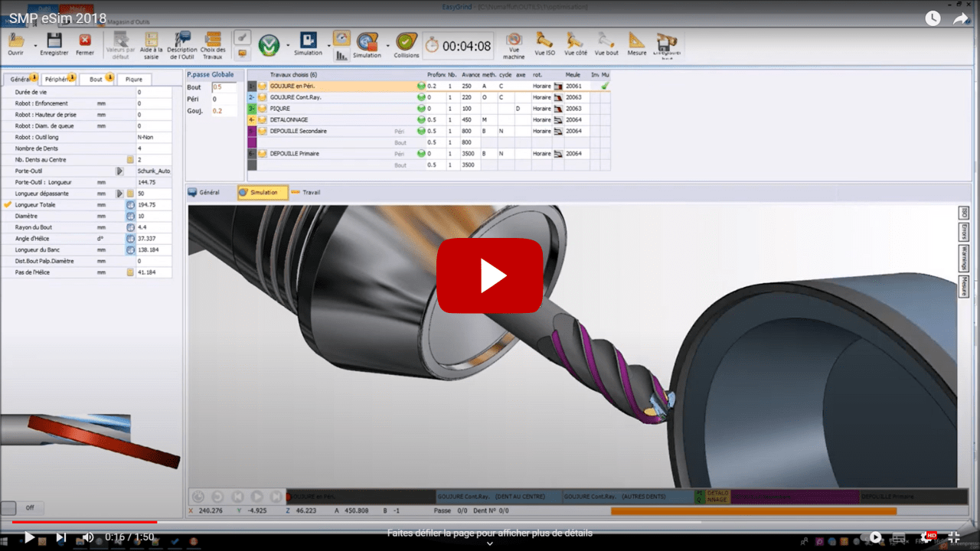
Task: Click grinding wheel icon for meule 20061
Action: tap(558, 86)
